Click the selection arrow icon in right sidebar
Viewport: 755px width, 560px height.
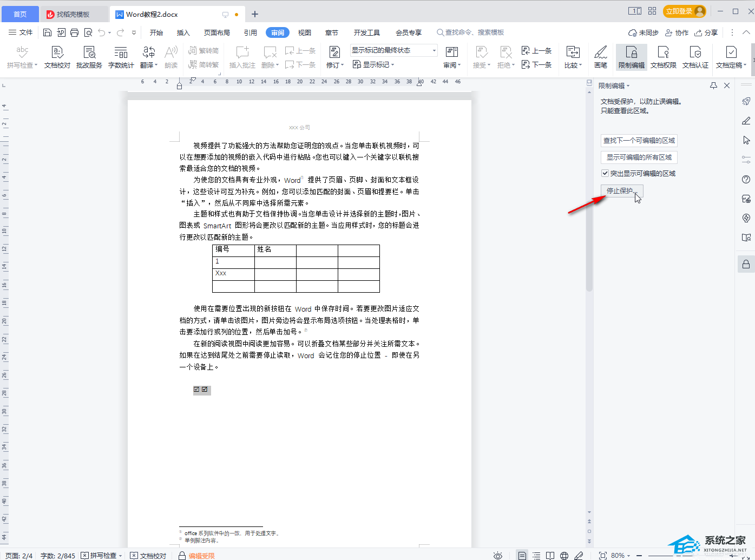[746, 140]
